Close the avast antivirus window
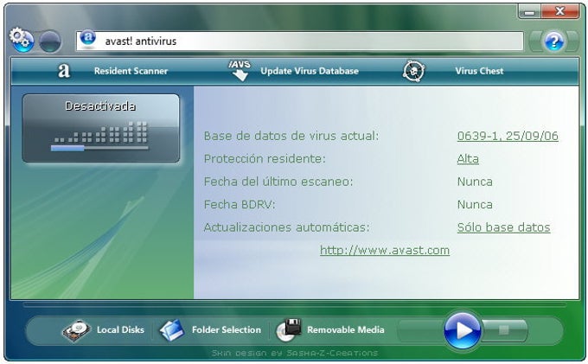Viewport: 588px width, 364px height. click(x=559, y=11)
